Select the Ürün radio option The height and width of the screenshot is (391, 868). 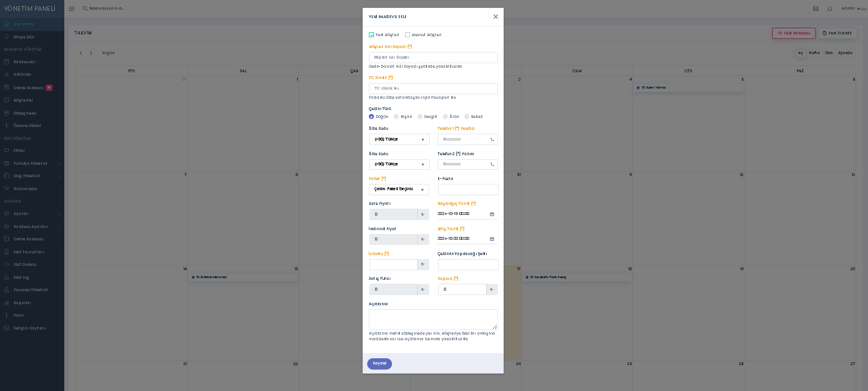click(x=446, y=117)
